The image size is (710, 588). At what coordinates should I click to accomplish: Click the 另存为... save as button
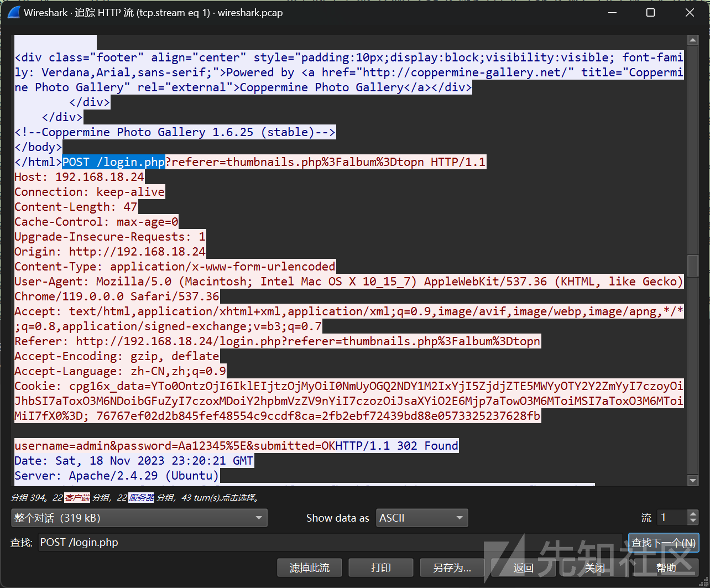(x=452, y=568)
